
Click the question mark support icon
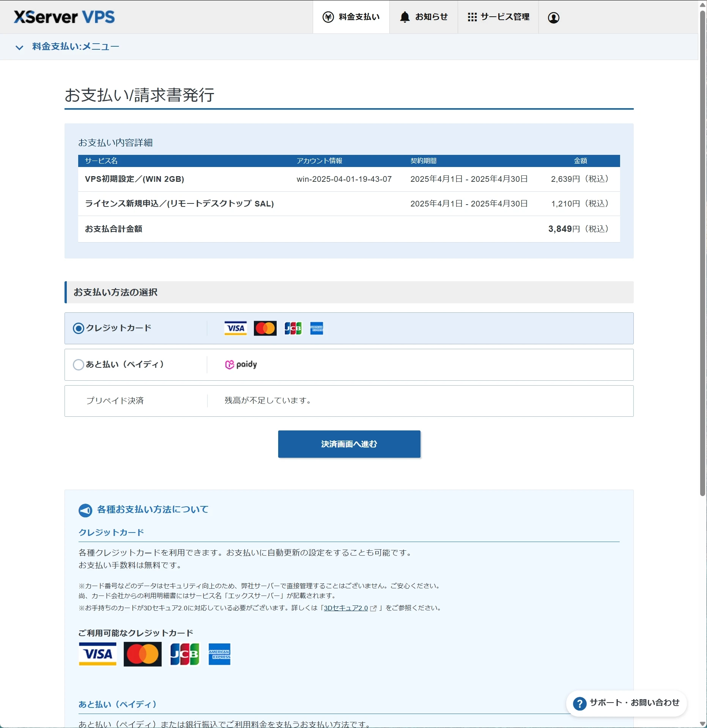tap(579, 703)
